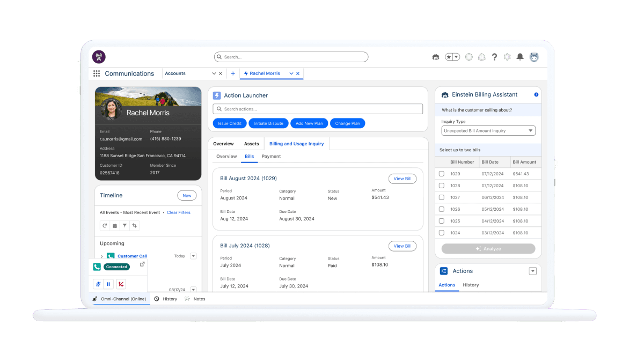644x362 pixels.
Task: Open the favorites list dropdown arrow
Action: [456, 57]
